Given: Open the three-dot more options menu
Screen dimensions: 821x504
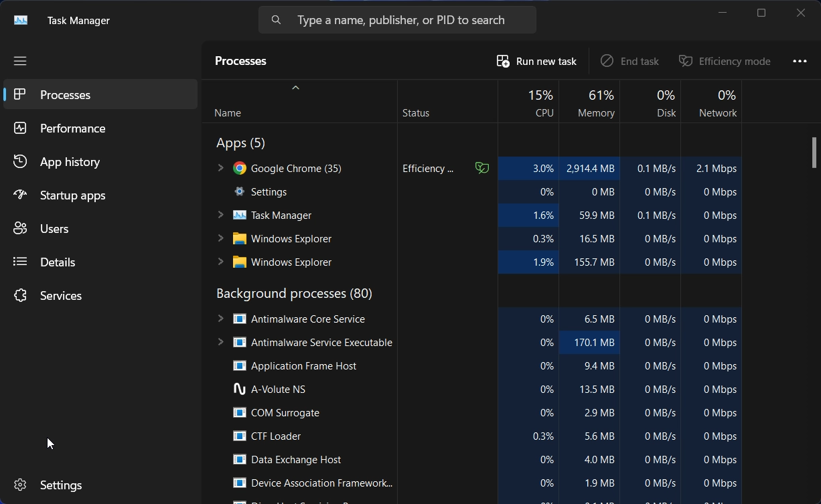Looking at the screenshot, I should [x=800, y=61].
